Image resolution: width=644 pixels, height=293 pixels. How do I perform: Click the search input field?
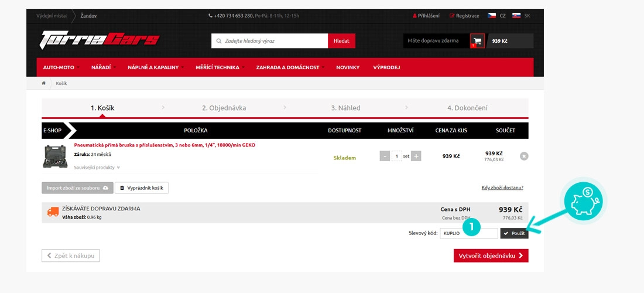coord(270,40)
